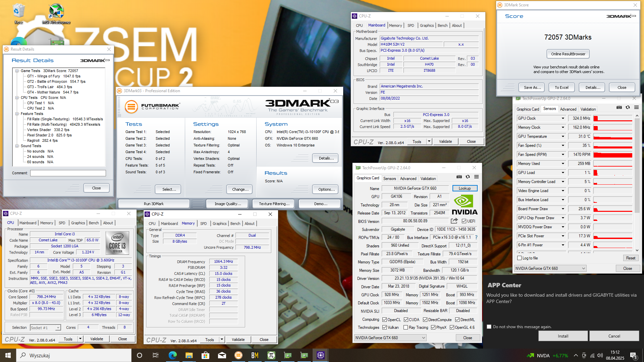Screen dimensions: 644x362
Task: Open hamburger menu in GPU-Z Sensors window
Action: point(636,108)
